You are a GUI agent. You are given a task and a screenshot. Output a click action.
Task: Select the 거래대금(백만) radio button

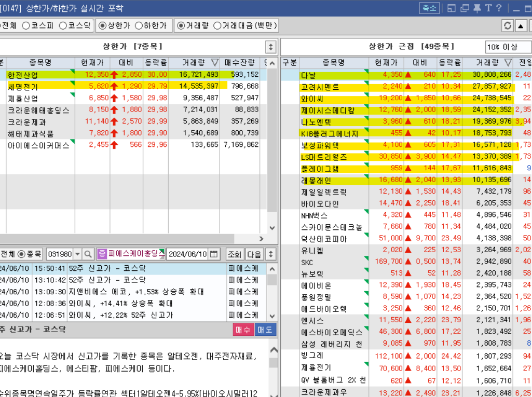(x=217, y=26)
